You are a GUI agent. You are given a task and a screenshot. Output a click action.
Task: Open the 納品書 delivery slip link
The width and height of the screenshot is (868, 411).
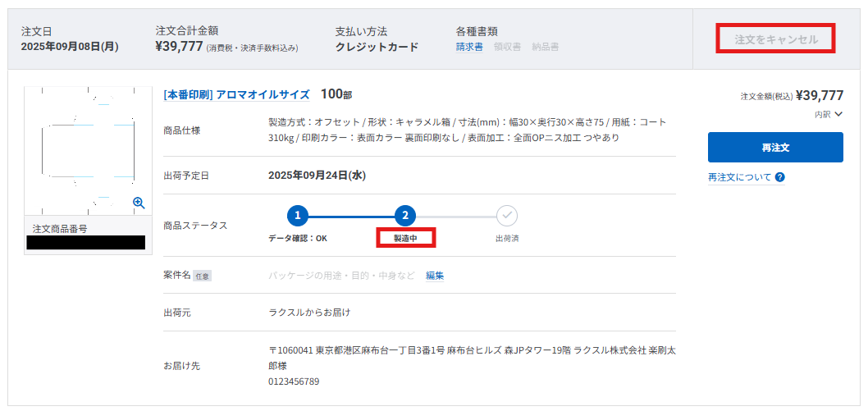click(x=546, y=47)
